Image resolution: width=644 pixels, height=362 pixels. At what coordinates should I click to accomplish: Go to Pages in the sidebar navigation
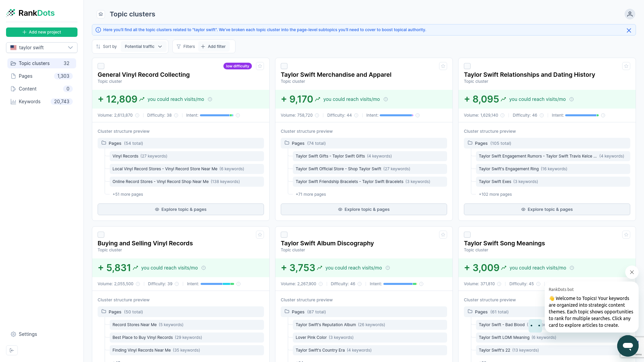[25, 76]
